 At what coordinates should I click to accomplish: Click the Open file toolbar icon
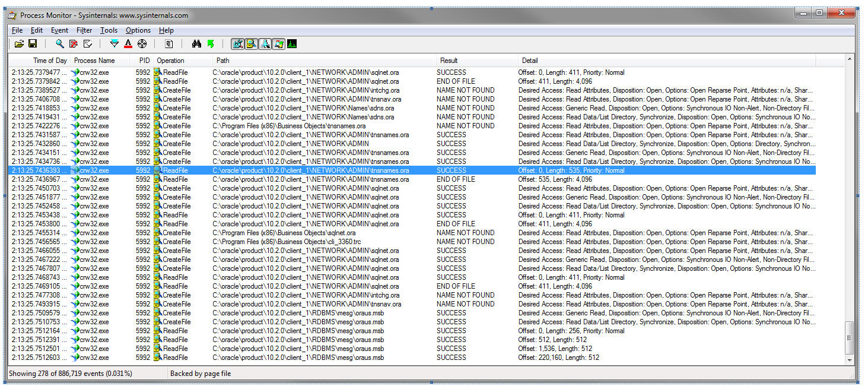(19, 44)
